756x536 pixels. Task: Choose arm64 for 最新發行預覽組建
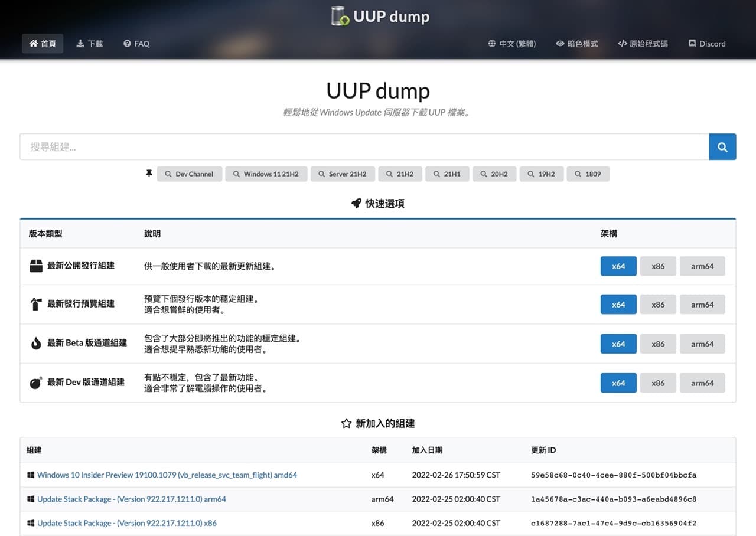pos(702,305)
